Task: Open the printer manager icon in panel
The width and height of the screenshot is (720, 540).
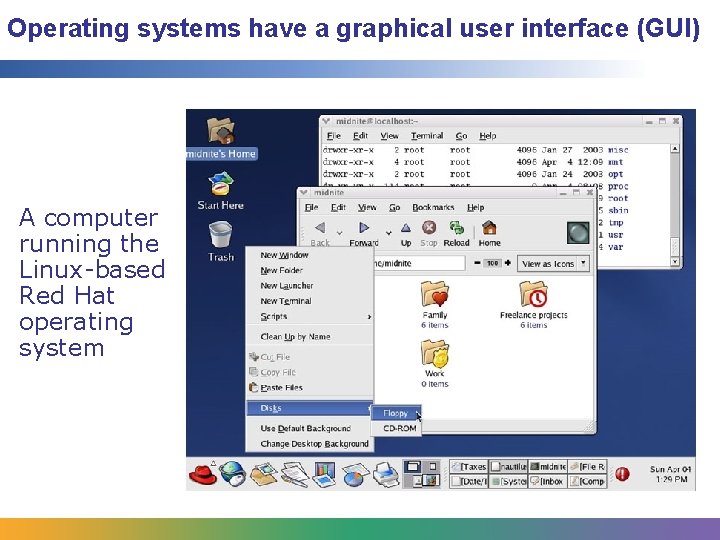Action: coord(386,474)
